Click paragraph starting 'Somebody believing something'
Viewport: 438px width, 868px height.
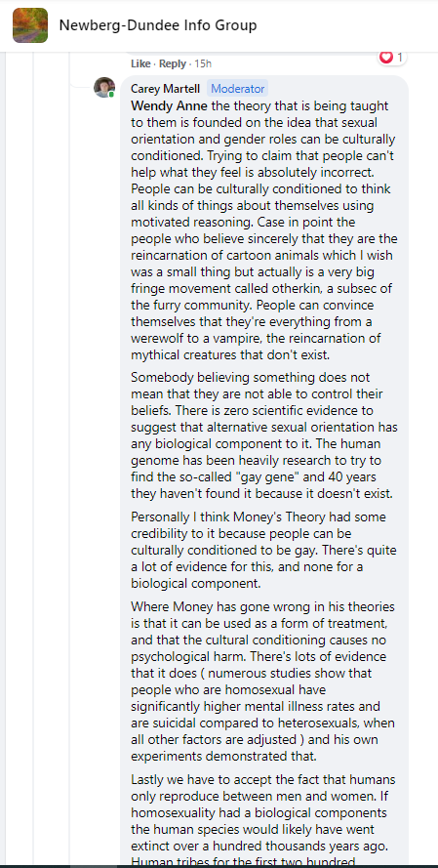pos(264,435)
